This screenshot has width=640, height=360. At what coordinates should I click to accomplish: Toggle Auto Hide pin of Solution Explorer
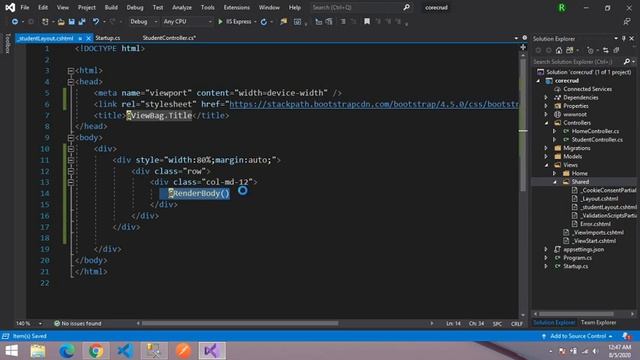[x=624, y=38]
